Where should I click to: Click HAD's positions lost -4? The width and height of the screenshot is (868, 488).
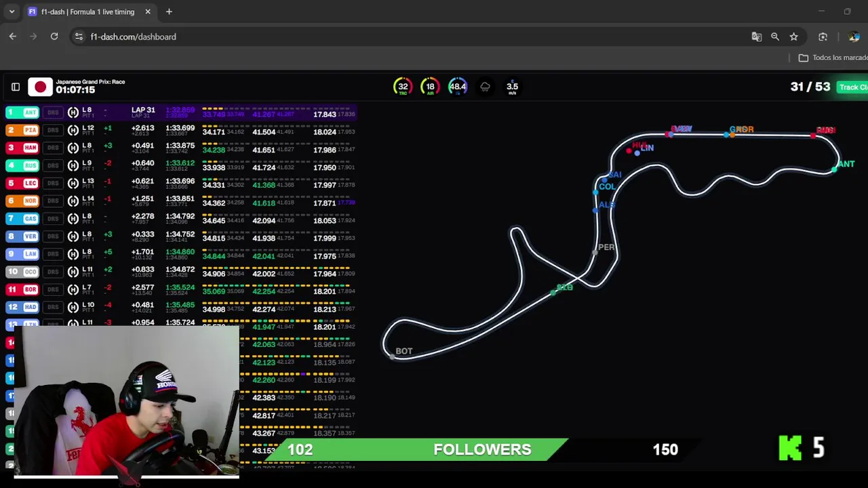click(x=108, y=305)
